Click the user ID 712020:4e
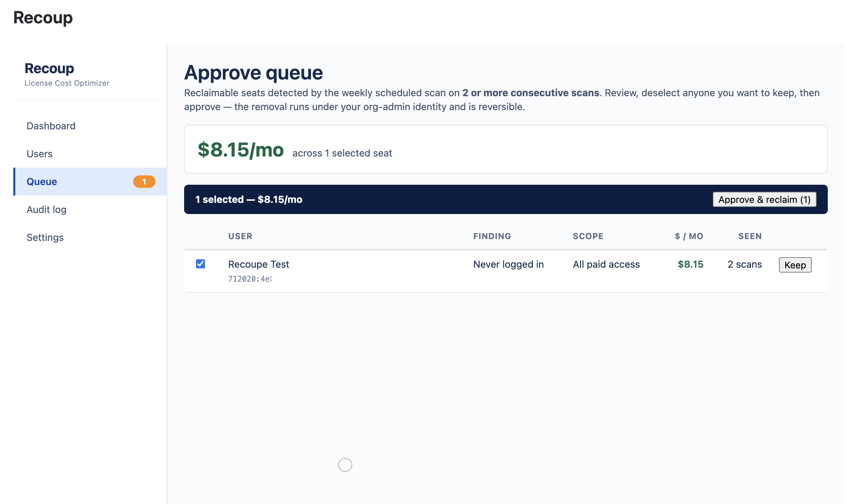The height and width of the screenshot is (504, 855). click(250, 279)
